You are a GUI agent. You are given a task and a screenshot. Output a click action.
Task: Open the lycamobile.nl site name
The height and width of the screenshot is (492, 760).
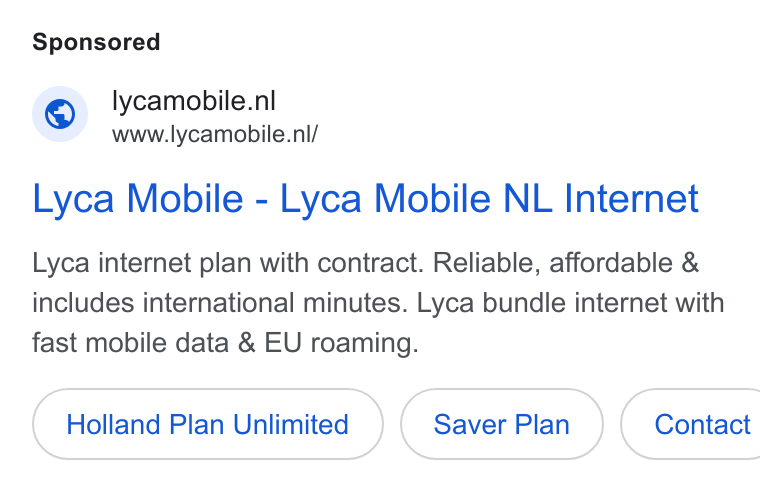[x=193, y=101]
